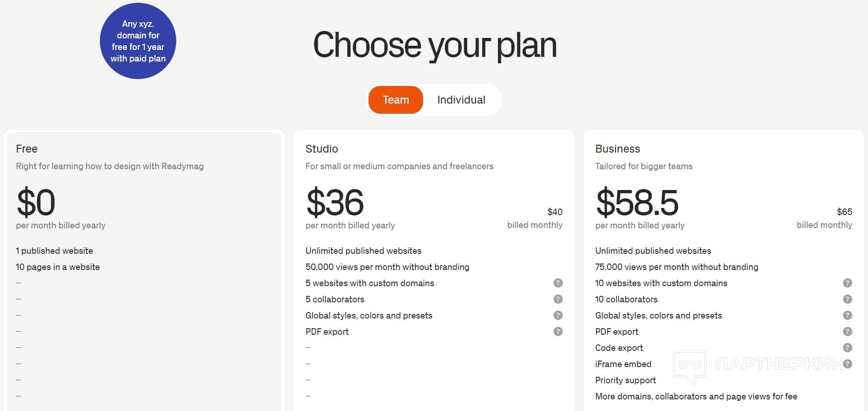
Task: Click Business iFrame embed help icon
Action: (847, 364)
